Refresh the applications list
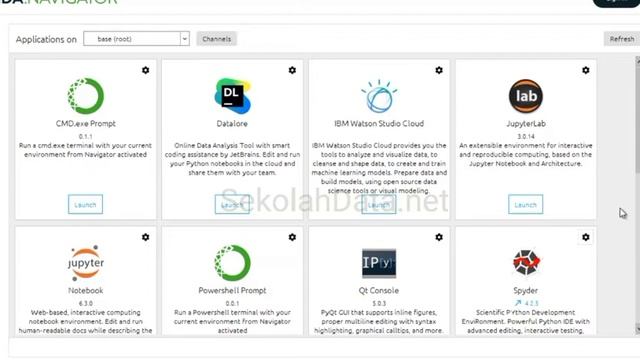 click(x=622, y=39)
